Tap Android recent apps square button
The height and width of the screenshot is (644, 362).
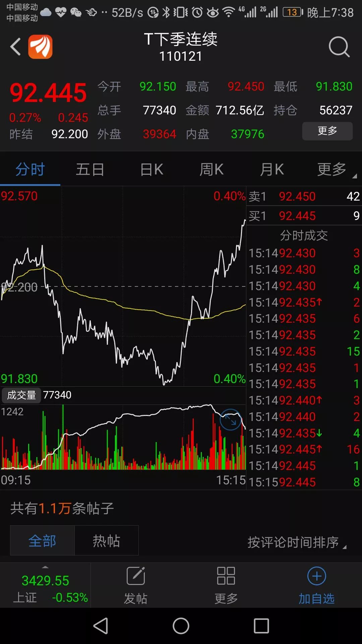261,626
